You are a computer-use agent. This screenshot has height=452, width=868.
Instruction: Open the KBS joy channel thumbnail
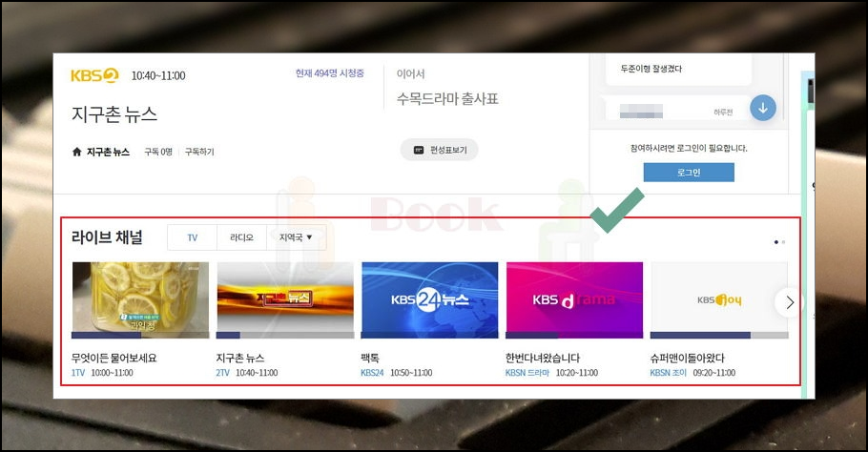(719, 298)
